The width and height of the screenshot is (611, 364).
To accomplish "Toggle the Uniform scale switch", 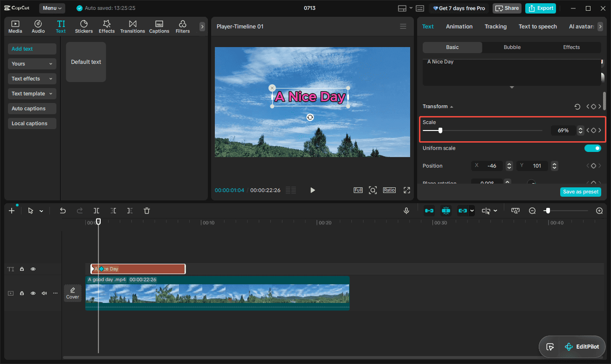I will coord(593,148).
